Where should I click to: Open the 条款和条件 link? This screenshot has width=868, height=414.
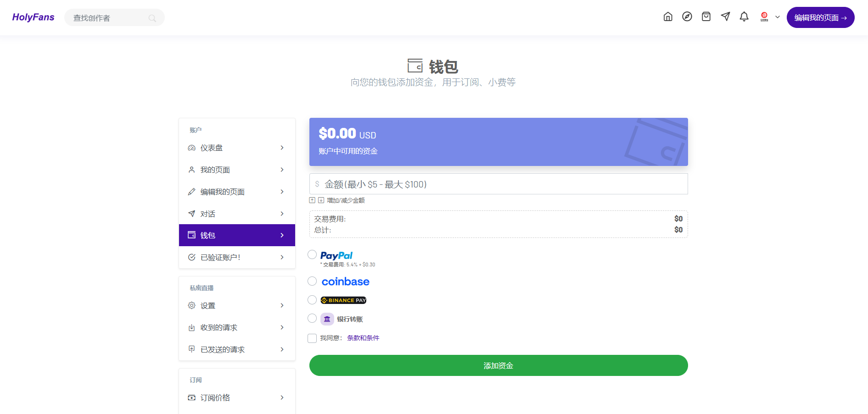point(363,338)
